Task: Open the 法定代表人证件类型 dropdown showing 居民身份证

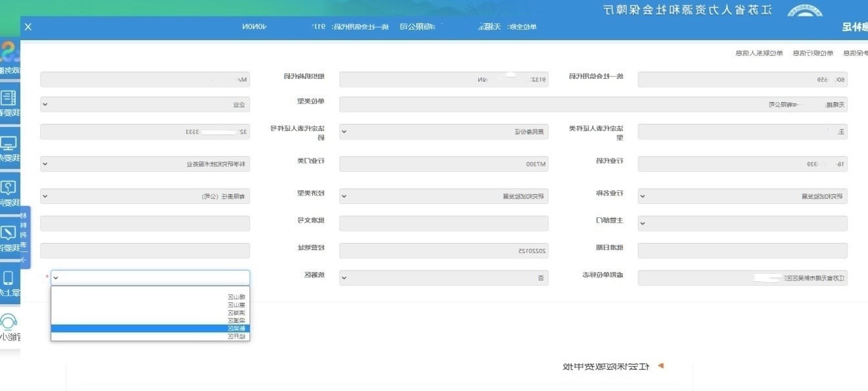Action: click(444, 132)
